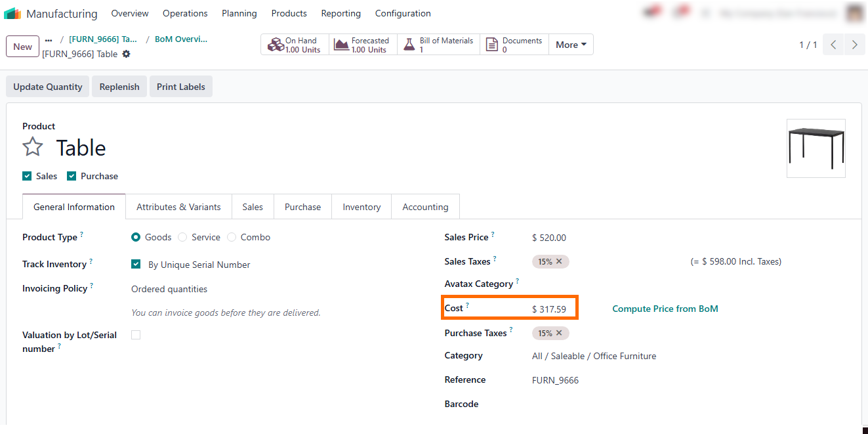Uncheck the Sales checkbox
Screen dimensions: 868x434
point(27,176)
